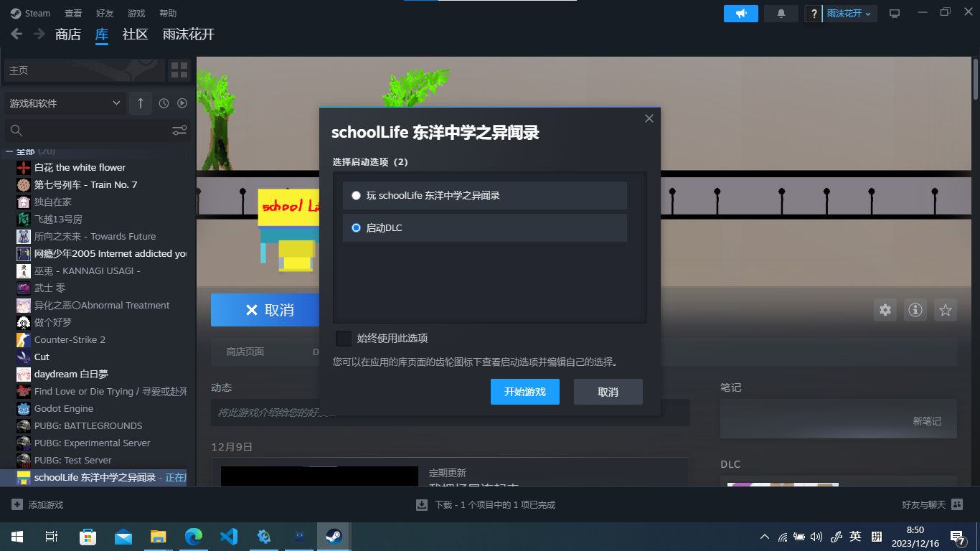This screenshot has height=551, width=980.
Task: Click the back navigation arrow
Action: [x=17, y=34]
